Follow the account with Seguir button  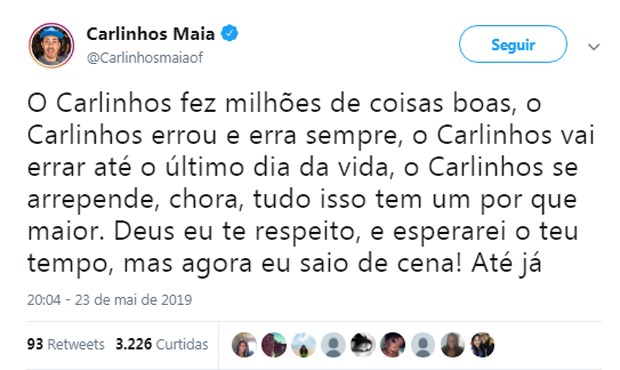(513, 44)
